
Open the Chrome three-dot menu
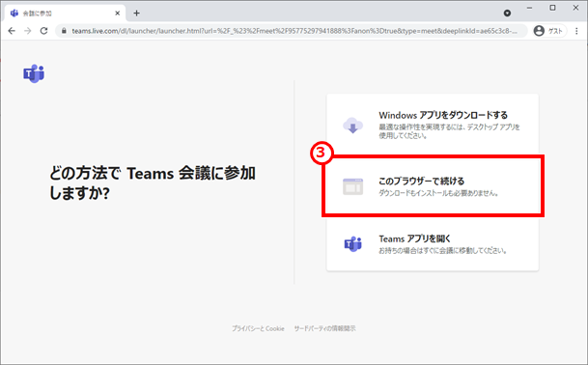point(576,31)
